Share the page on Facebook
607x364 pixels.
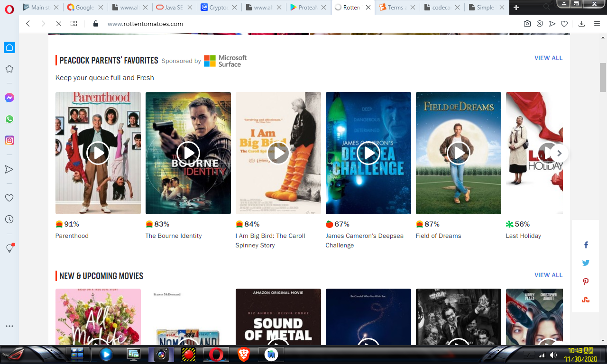[586, 245]
